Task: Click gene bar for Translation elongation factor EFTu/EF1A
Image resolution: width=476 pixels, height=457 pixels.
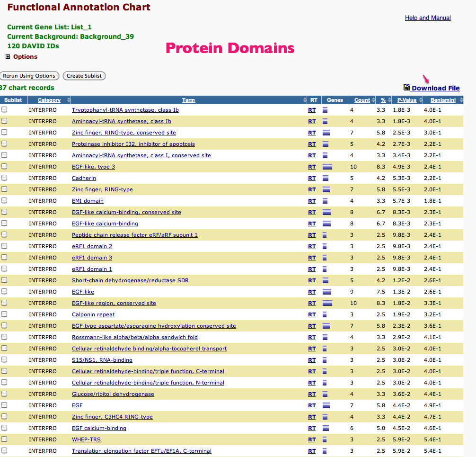Action: coord(325,451)
